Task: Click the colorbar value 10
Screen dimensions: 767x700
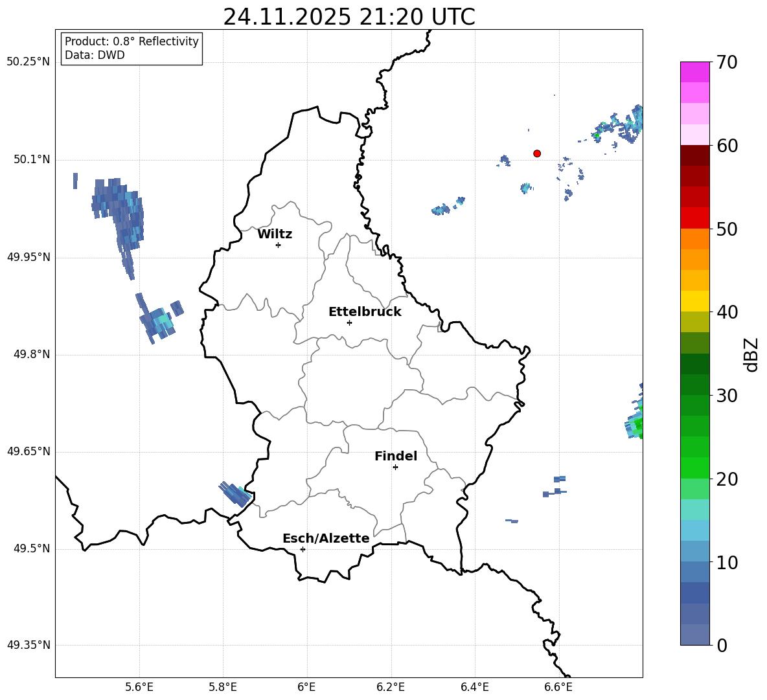Action: click(727, 562)
